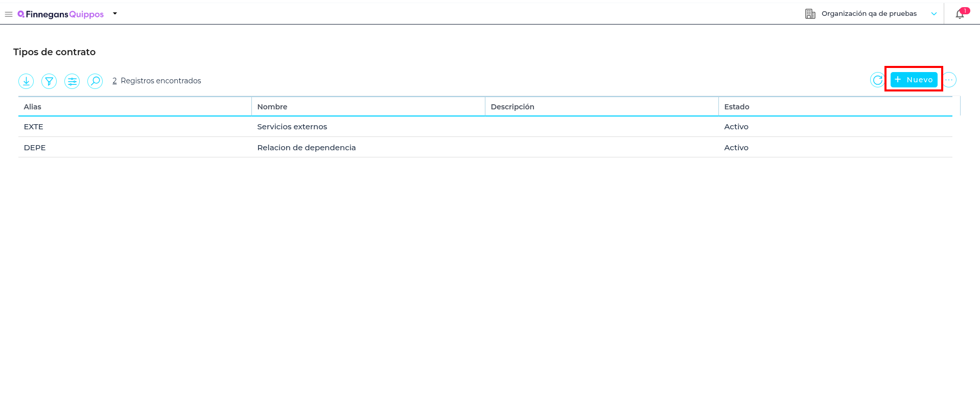Open the filter funnel icon

click(49, 81)
